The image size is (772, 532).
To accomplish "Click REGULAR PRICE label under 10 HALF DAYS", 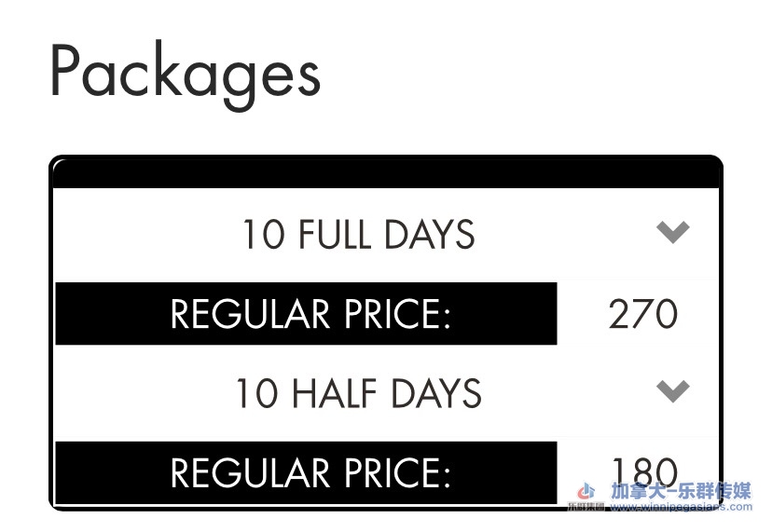I will 310,472.
